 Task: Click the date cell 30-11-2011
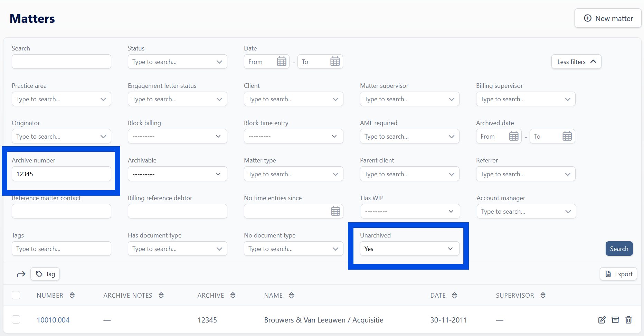click(448, 320)
